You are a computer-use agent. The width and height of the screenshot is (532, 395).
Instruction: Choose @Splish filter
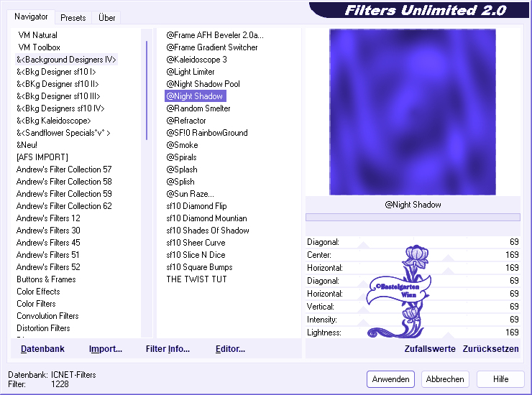pyautogui.click(x=180, y=182)
